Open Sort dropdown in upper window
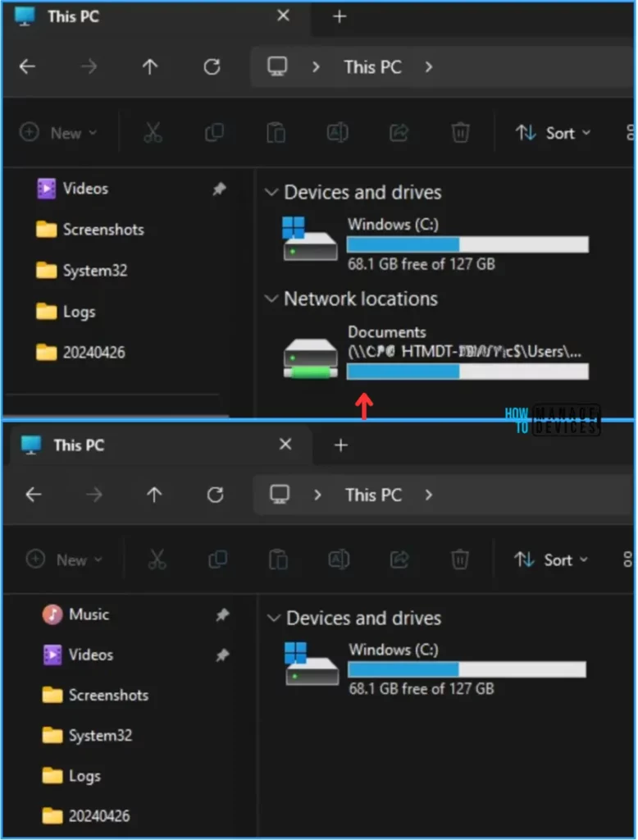The height and width of the screenshot is (840, 638). tap(553, 133)
